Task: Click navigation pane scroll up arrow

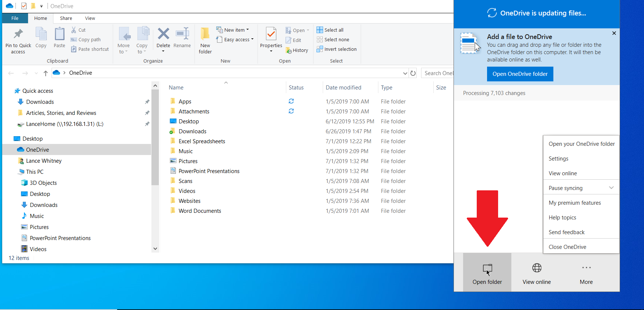Action: [155, 86]
